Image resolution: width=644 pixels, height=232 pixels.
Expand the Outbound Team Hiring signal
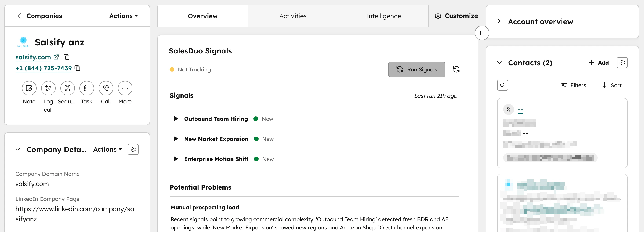tap(176, 119)
